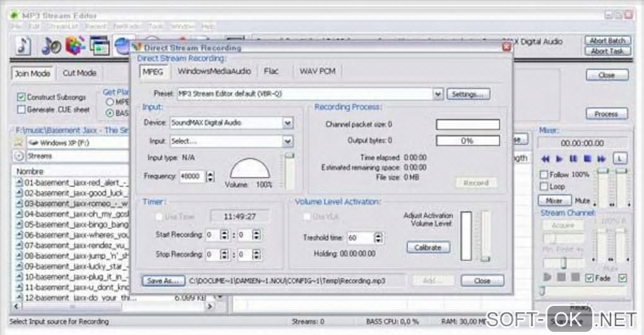The width and height of the screenshot is (644, 335).
Task: Enable Generate CUE sheet checkbox
Action: pos(21,109)
